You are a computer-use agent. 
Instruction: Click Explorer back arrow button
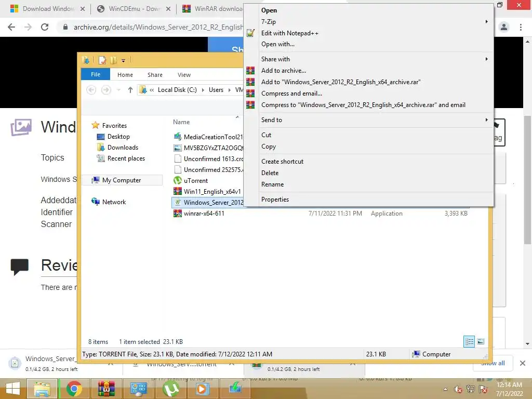[x=91, y=90]
